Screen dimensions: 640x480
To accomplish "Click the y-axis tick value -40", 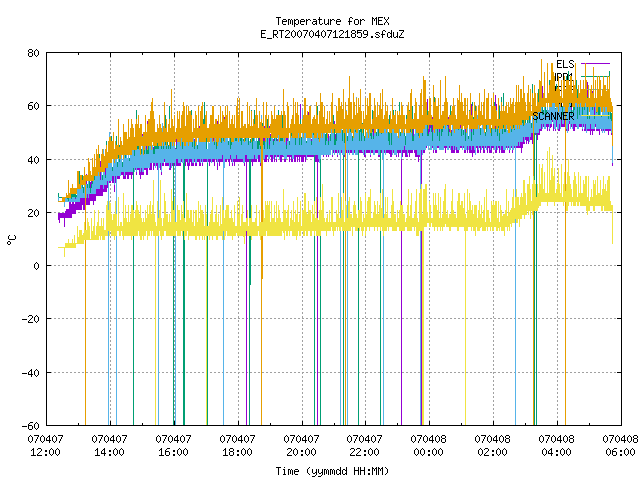I will pos(31,373).
